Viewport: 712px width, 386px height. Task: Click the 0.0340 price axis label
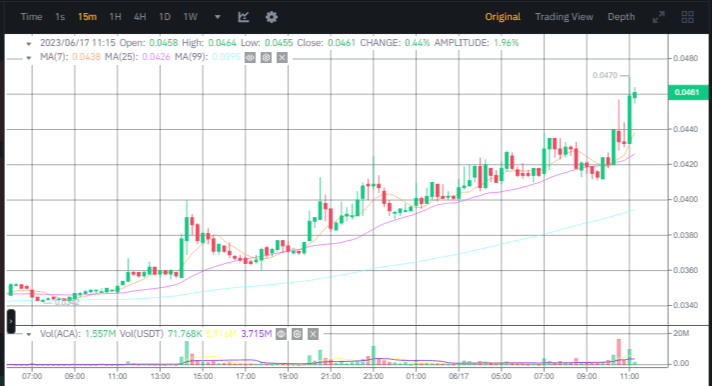(685, 305)
